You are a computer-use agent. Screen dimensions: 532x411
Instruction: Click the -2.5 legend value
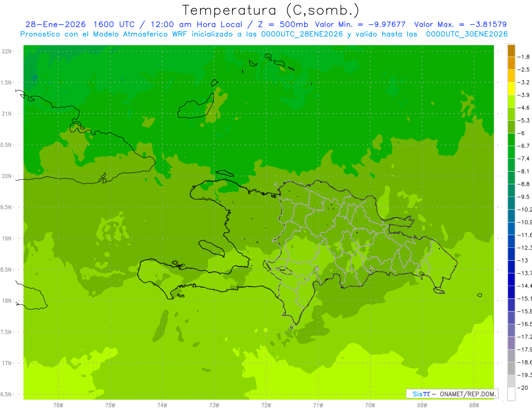[524, 70]
